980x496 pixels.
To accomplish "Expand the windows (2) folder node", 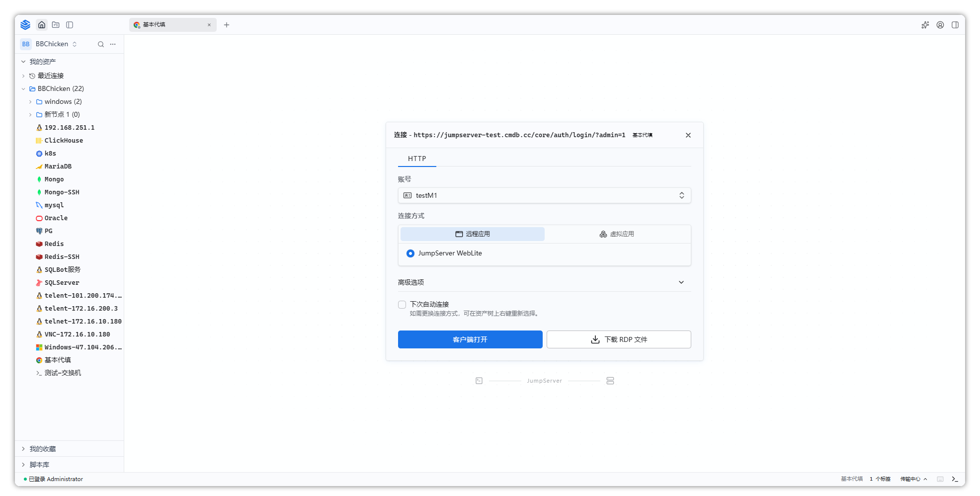I will (x=30, y=102).
